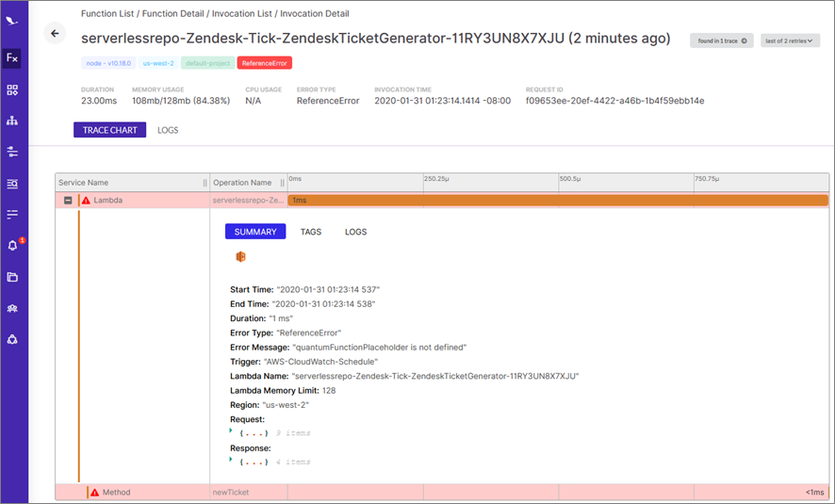This screenshot has height=504, width=835.
Task: Expand the Response JSON object
Action: (231, 459)
